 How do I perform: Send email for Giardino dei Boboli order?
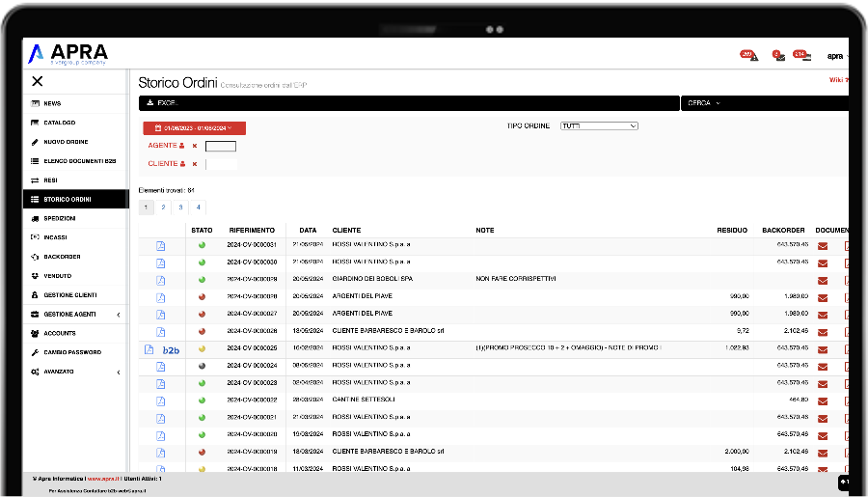823,281
